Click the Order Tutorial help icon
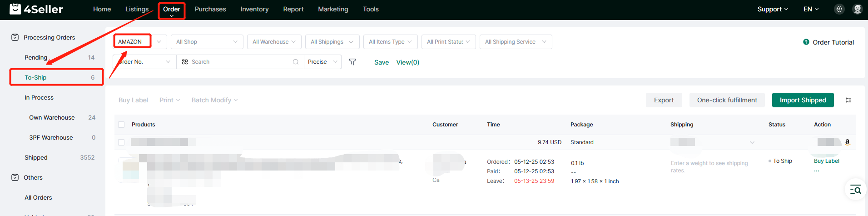Viewport: 868px width, 216px height. 806,42
